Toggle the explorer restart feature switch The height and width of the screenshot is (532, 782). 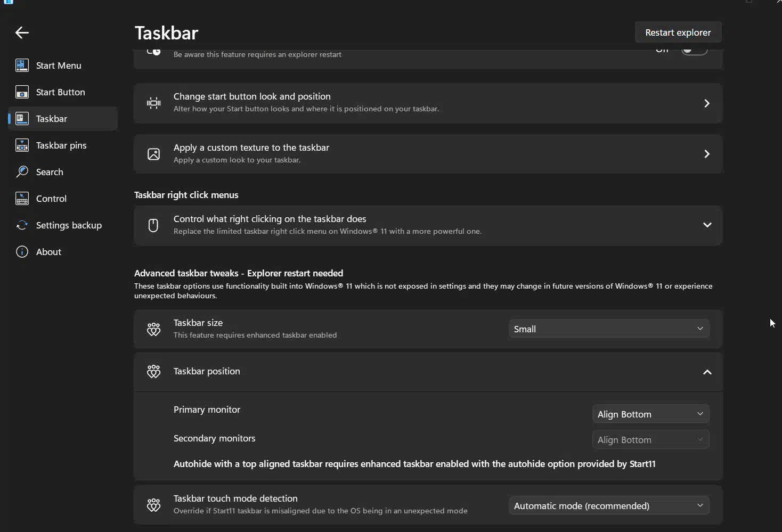(x=695, y=50)
